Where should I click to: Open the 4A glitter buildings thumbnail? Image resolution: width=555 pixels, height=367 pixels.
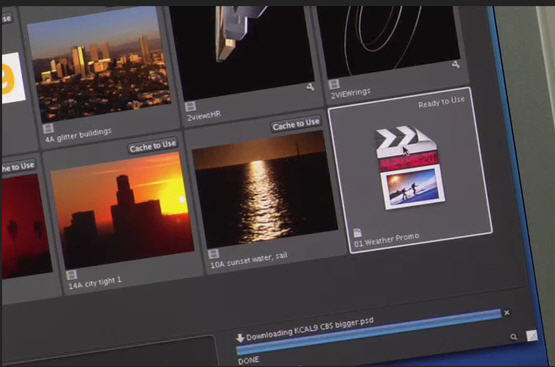pos(99,64)
